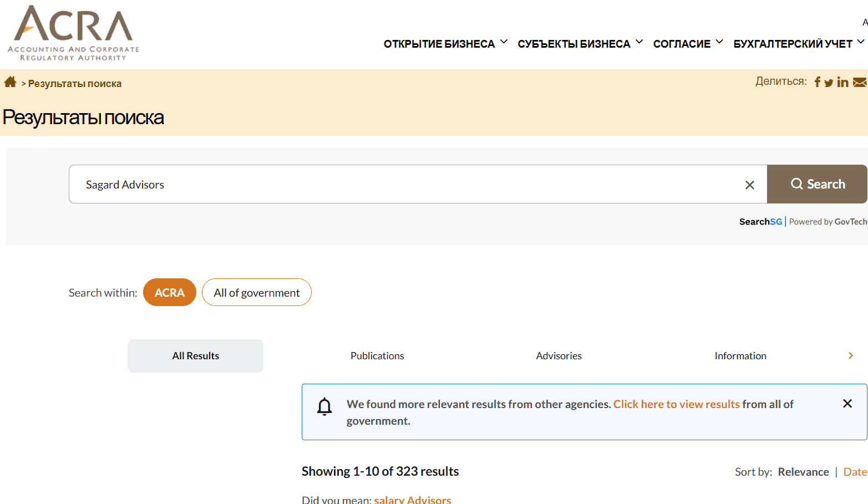
Task: Select ACRA search scope pill
Action: click(x=169, y=292)
